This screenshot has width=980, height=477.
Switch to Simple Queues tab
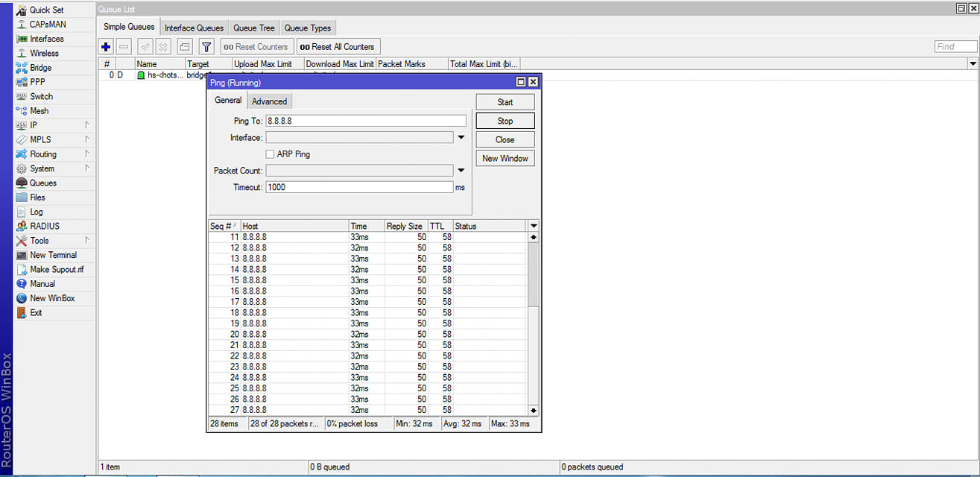coord(130,28)
